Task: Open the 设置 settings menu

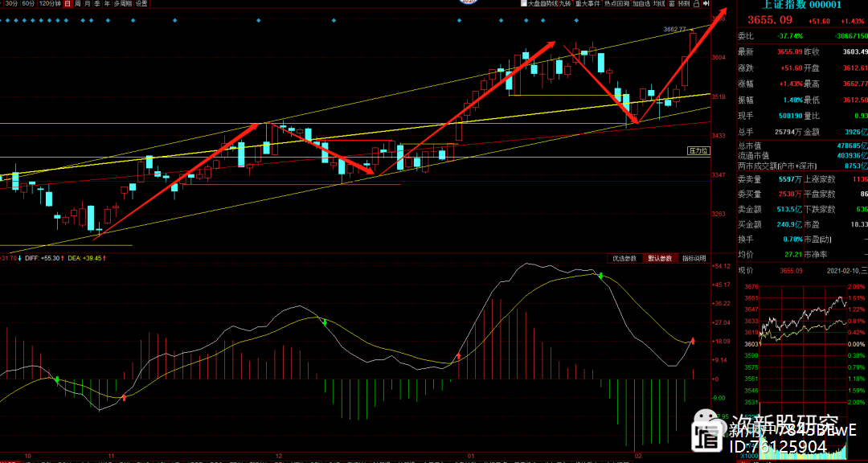Action: pyautogui.click(x=141, y=4)
